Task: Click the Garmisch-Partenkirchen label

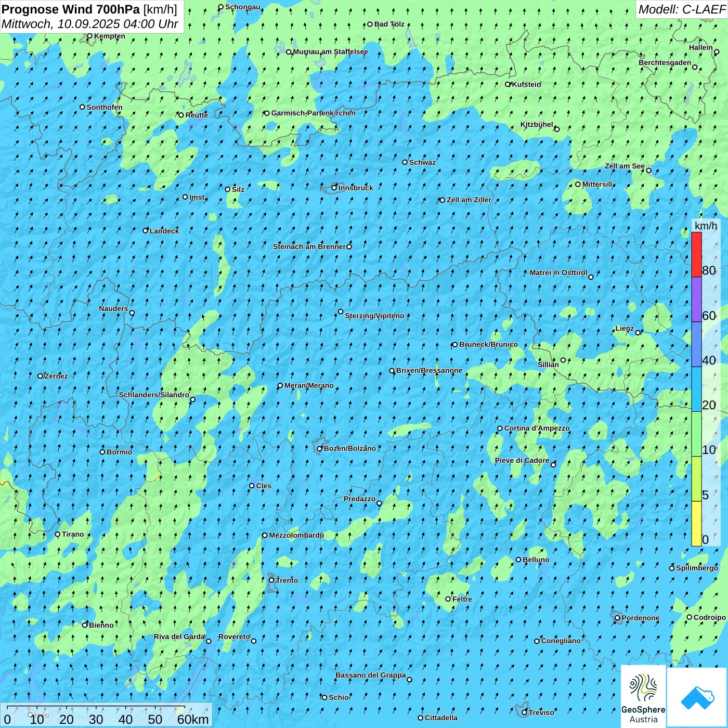Action: 314,113
